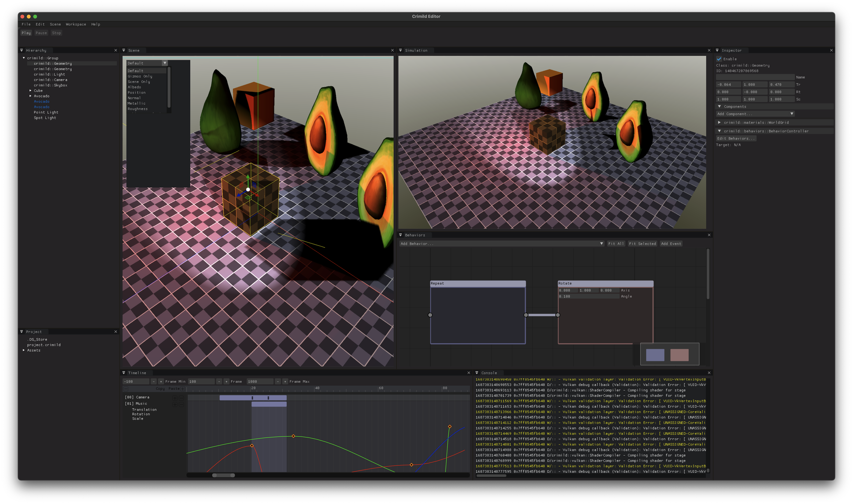Select the project.crimild file

tap(44, 345)
